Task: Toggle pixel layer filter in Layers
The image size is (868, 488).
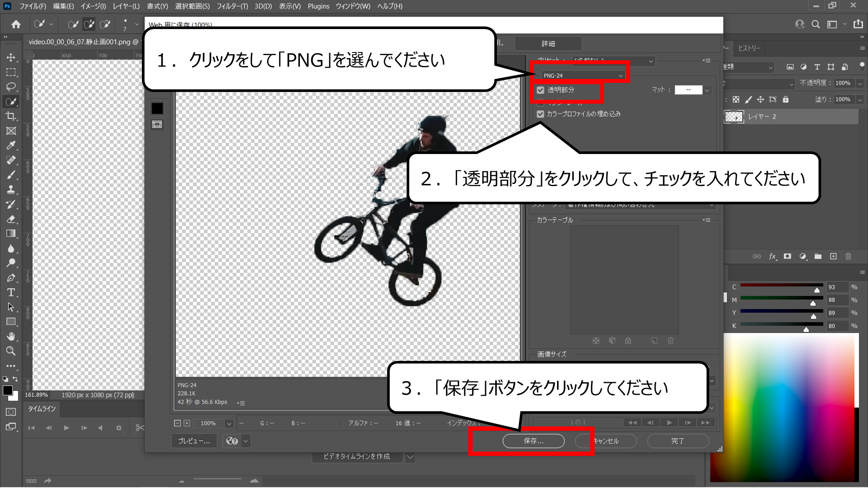Action: (790, 67)
